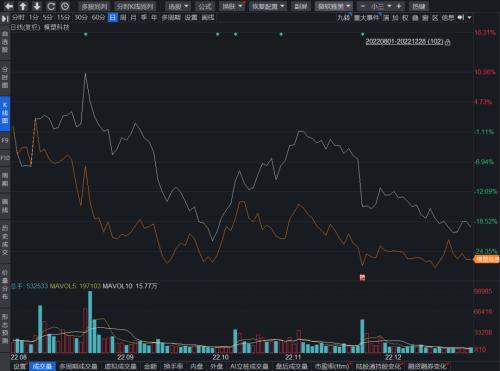Screen dimensions: 500x371
Task: Click the 删掉 toolbar button
Action: (301, 6)
